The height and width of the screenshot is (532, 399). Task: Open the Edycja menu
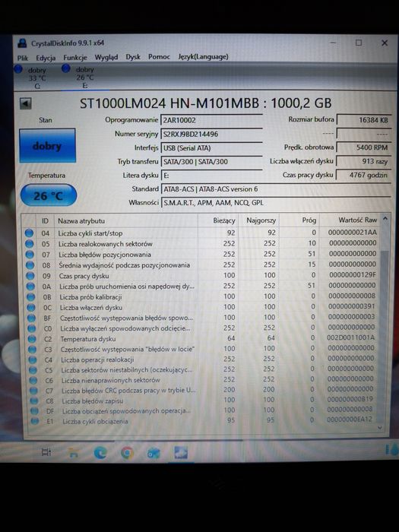pos(46,58)
